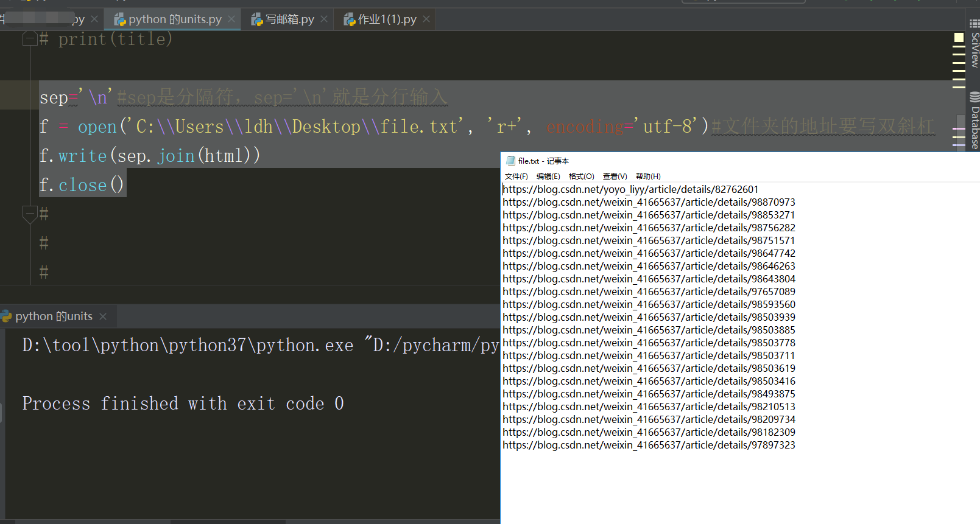Click the Python file icon on 写邮箱.py tab
The image size is (980, 524).
257,20
